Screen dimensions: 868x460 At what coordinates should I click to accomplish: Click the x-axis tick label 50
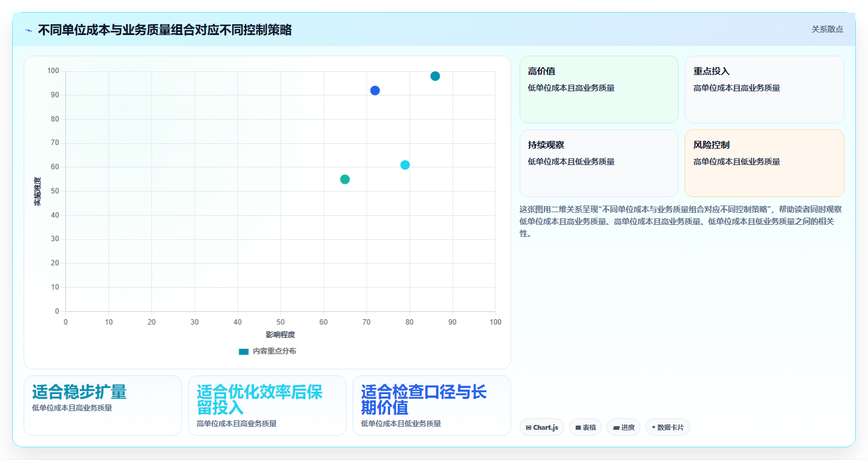(x=281, y=322)
